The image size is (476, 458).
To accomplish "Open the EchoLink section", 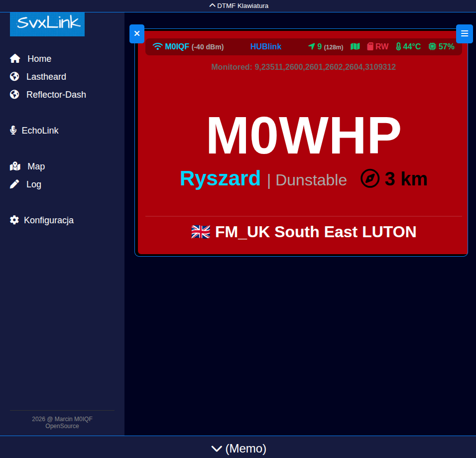I will [40, 131].
